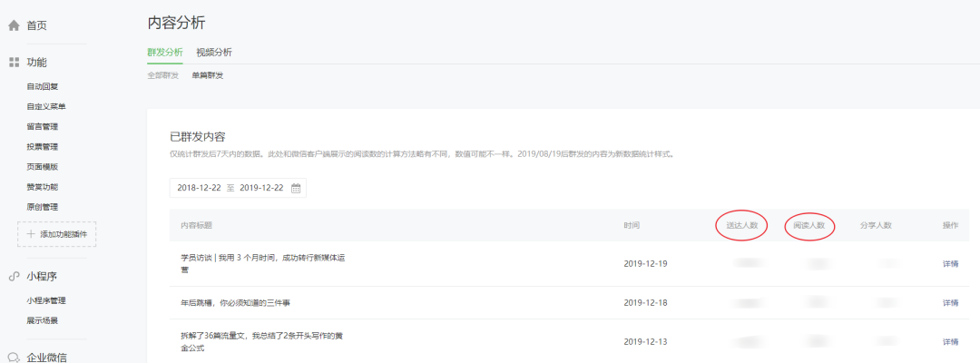This screenshot has width=980, height=363.
Task: Click the article title 拆解了36篇流量文
Action: point(262,342)
